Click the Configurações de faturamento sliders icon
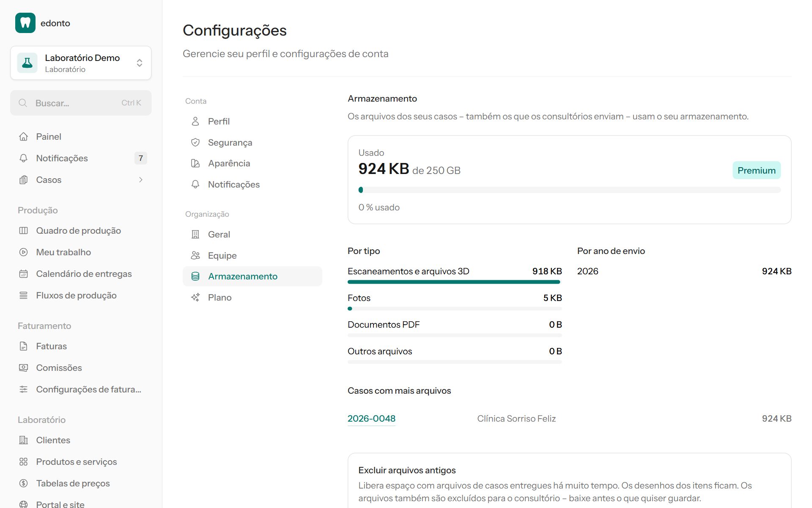The width and height of the screenshot is (812, 508). (x=24, y=389)
